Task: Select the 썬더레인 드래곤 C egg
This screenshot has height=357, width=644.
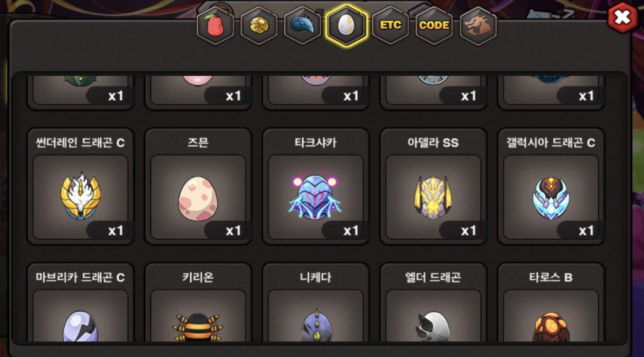Action: click(80, 187)
